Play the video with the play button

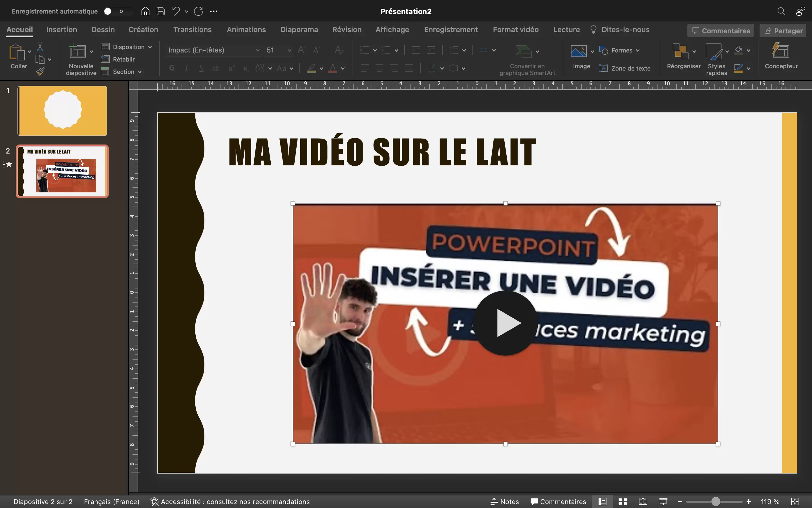505,323
